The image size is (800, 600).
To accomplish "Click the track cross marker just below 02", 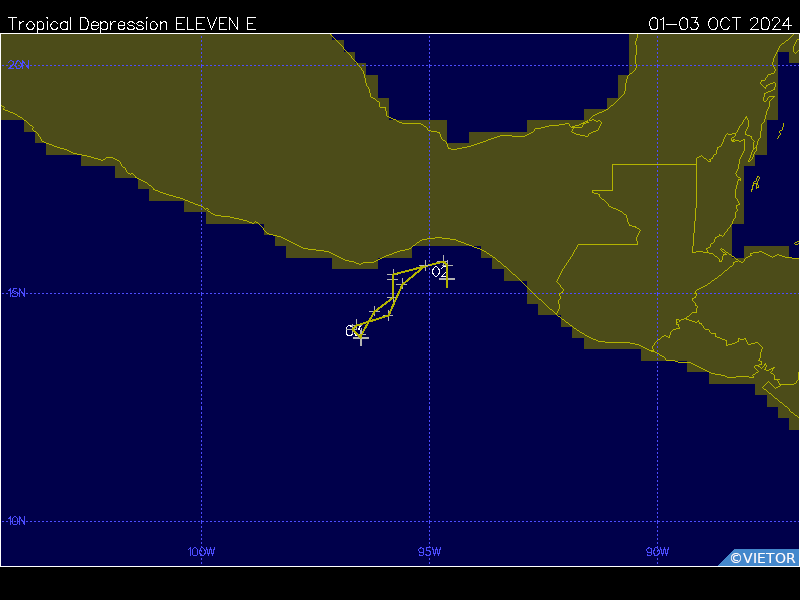I will [448, 280].
